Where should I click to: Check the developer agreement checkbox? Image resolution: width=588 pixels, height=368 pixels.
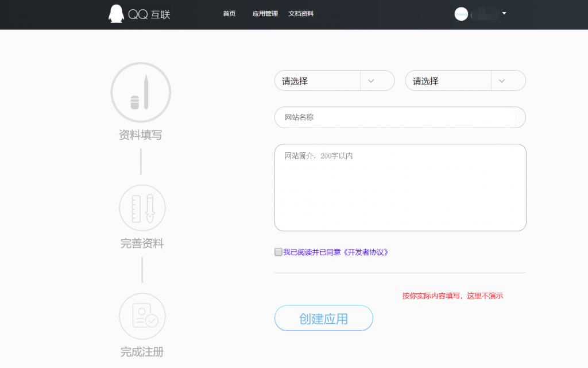(x=278, y=252)
